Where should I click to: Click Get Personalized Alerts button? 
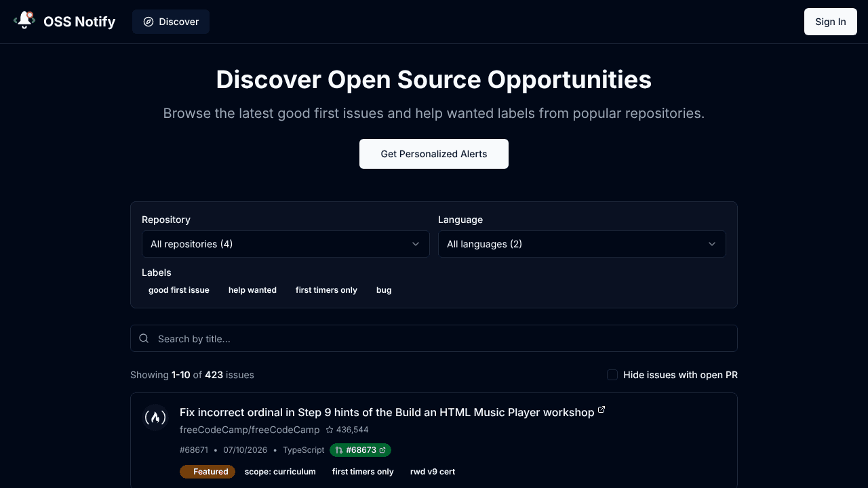(x=434, y=154)
